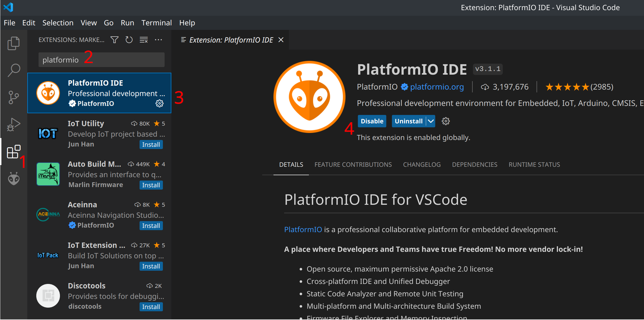
Task: Open the Edit menu
Action: click(29, 23)
